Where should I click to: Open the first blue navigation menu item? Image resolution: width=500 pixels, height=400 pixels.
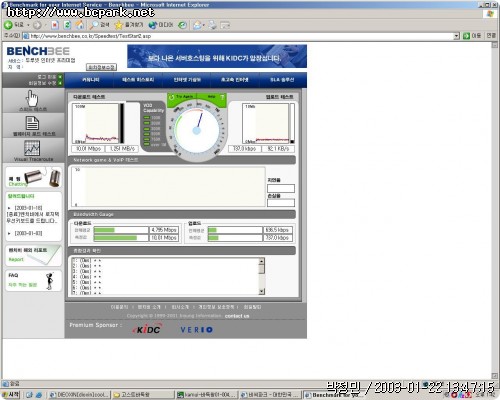point(91,80)
